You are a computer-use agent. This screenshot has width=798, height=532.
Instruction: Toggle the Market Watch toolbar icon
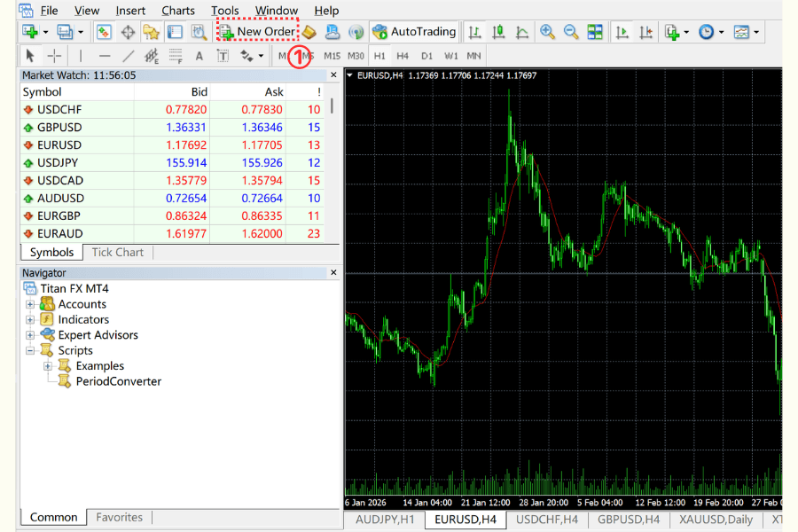point(104,32)
